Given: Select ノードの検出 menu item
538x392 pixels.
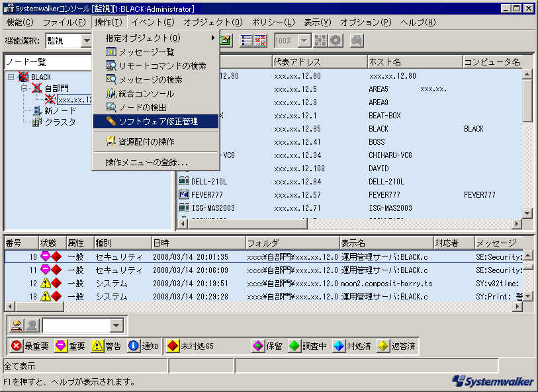Looking at the screenshot, I should click(156, 107).
